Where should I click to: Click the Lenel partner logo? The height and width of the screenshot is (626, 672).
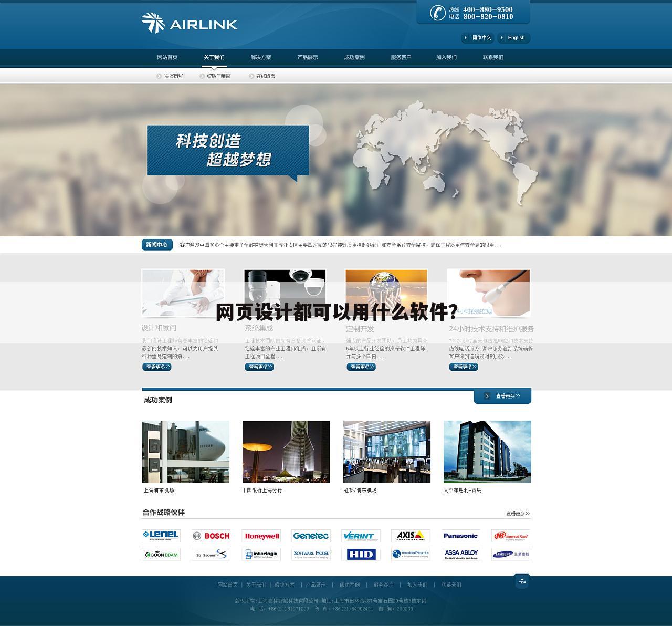(161, 536)
